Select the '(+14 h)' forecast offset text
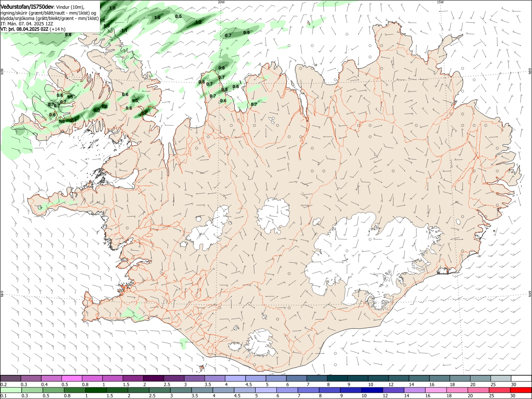 [x=57, y=30]
